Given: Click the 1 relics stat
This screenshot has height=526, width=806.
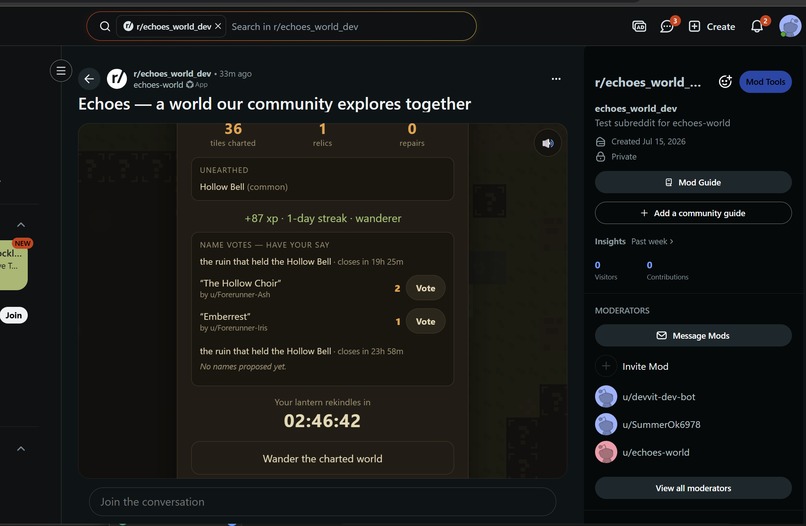Looking at the screenshot, I should (322, 134).
